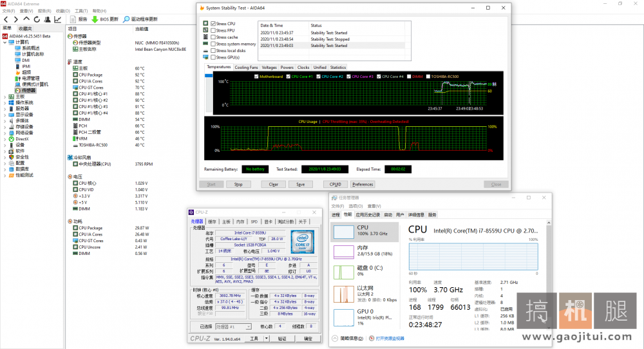Click the Save button in stability test
644x349 pixels.
pos(301,184)
